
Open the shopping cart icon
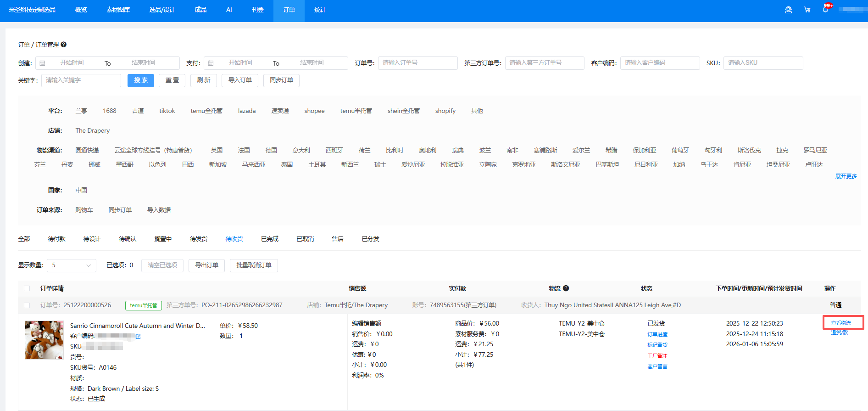(807, 10)
